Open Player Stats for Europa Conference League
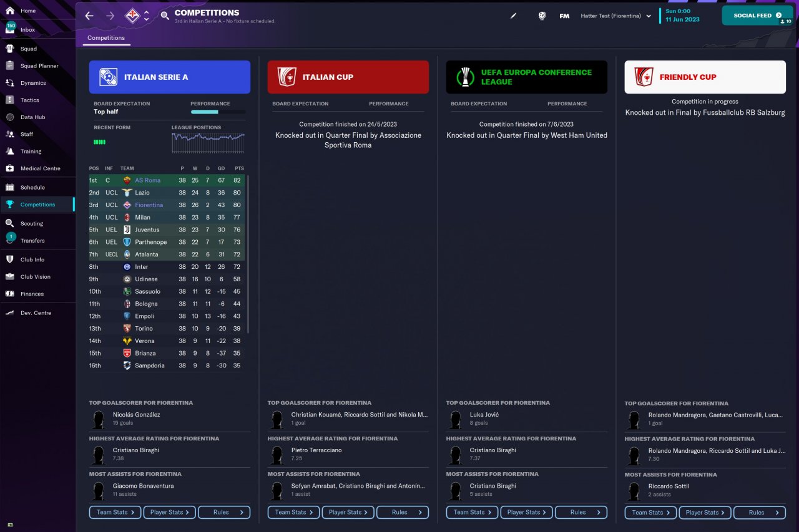 pyautogui.click(x=527, y=512)
